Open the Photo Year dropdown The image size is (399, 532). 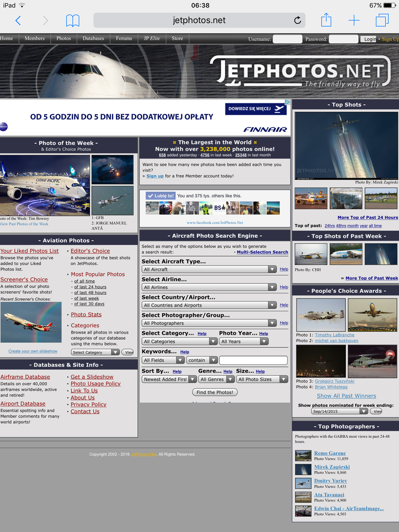[244, 342]
